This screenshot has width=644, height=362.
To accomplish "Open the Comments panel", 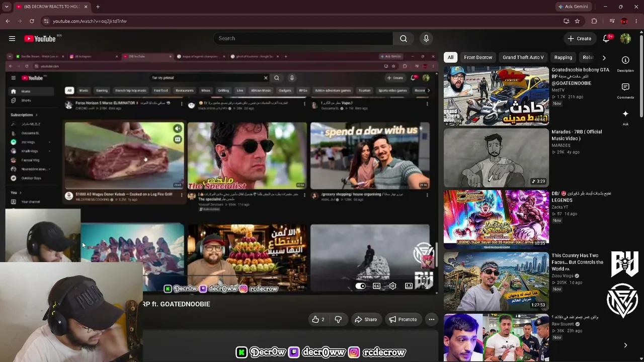I will 625,90.
